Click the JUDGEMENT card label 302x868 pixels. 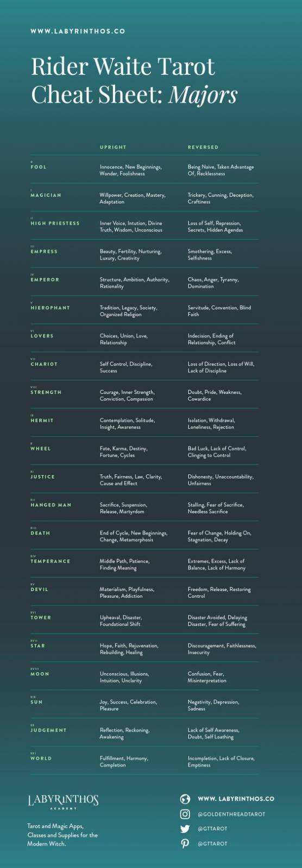pos(48,730)
